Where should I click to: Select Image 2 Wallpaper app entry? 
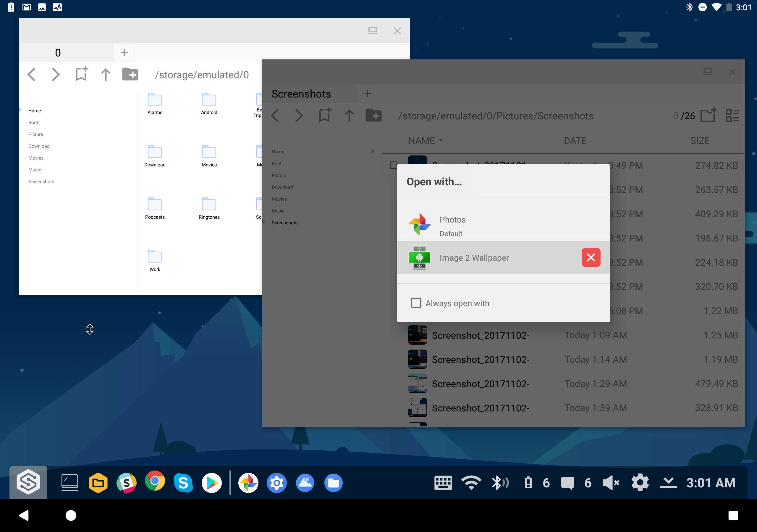[474, 258]
